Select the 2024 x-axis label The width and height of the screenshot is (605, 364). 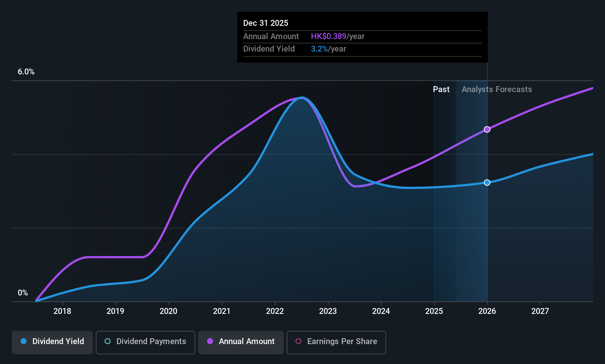381,311
